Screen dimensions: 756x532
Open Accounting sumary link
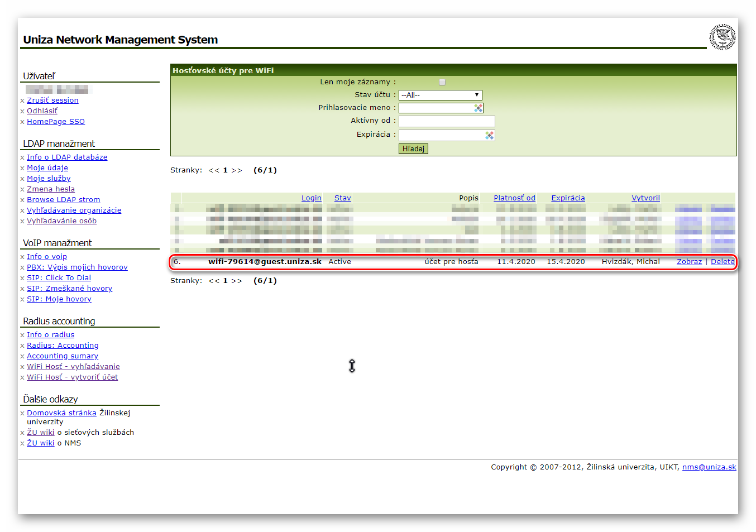coord(63,356)
